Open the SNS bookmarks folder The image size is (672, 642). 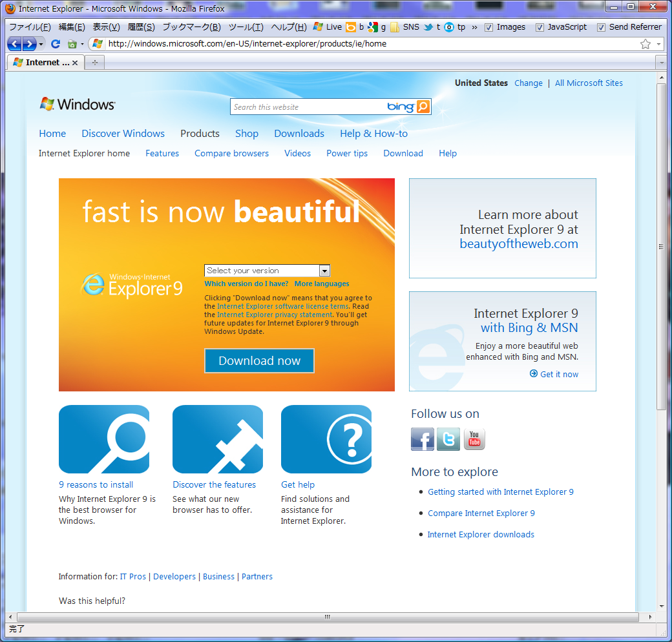[x=404, y=27]
